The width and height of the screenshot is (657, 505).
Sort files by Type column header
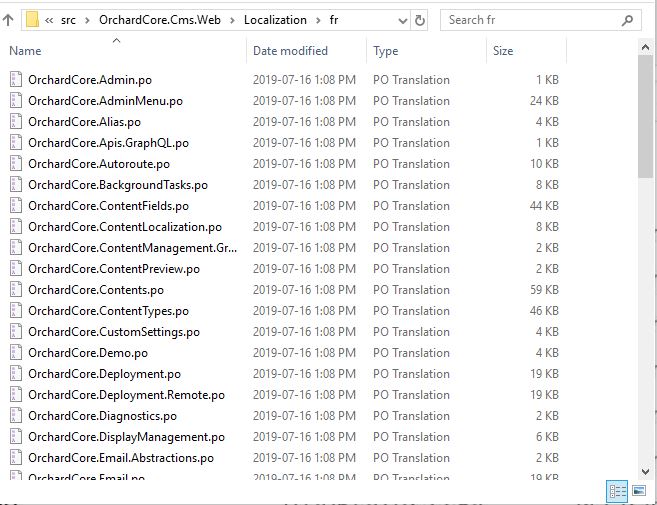click(385, 51)
